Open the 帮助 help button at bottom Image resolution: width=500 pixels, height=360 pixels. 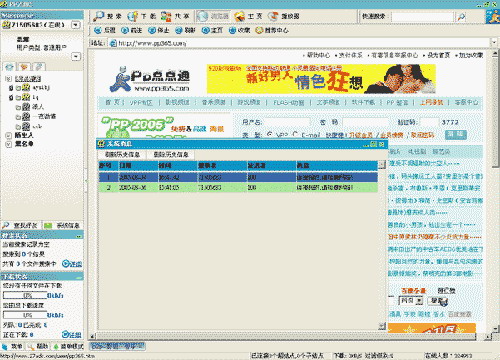(38, 347)
